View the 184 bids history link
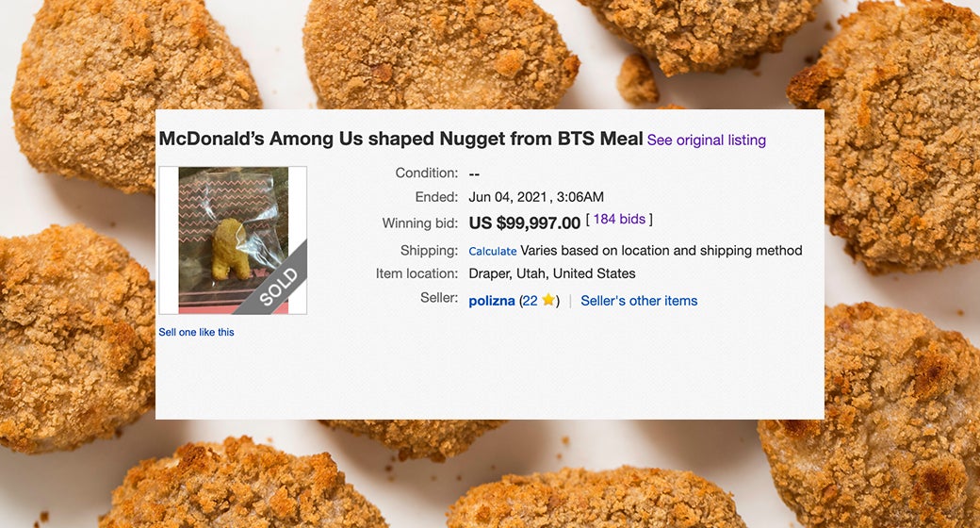Image resolution: width=980 pixels, height=528 pixels. tap(619, 220)
